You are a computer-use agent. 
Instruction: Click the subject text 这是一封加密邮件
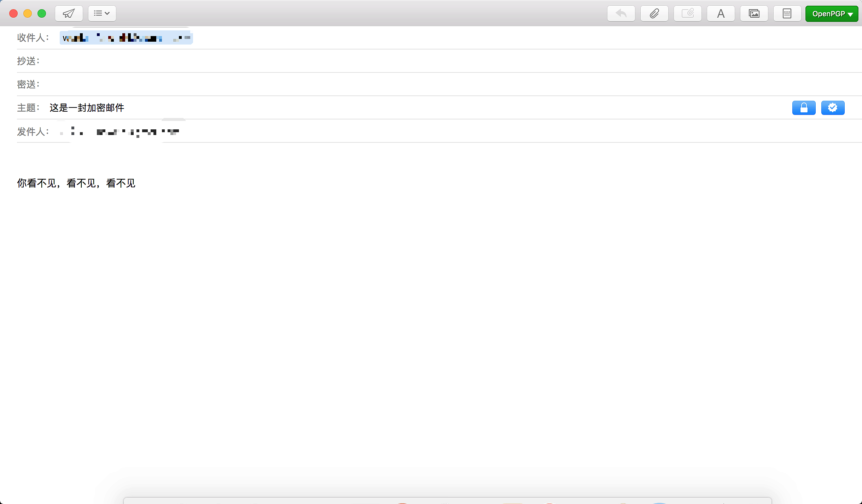click(x=87, y=108)
